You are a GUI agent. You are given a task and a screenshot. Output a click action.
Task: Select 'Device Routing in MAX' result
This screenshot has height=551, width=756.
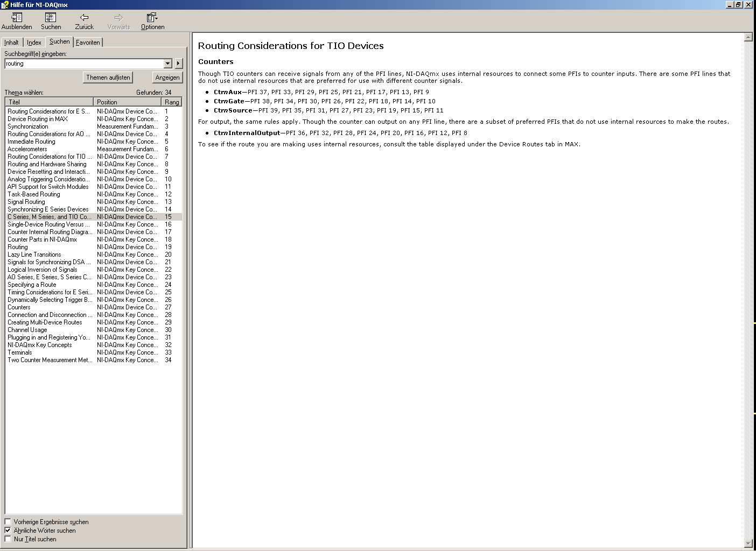tap(94, 119)
